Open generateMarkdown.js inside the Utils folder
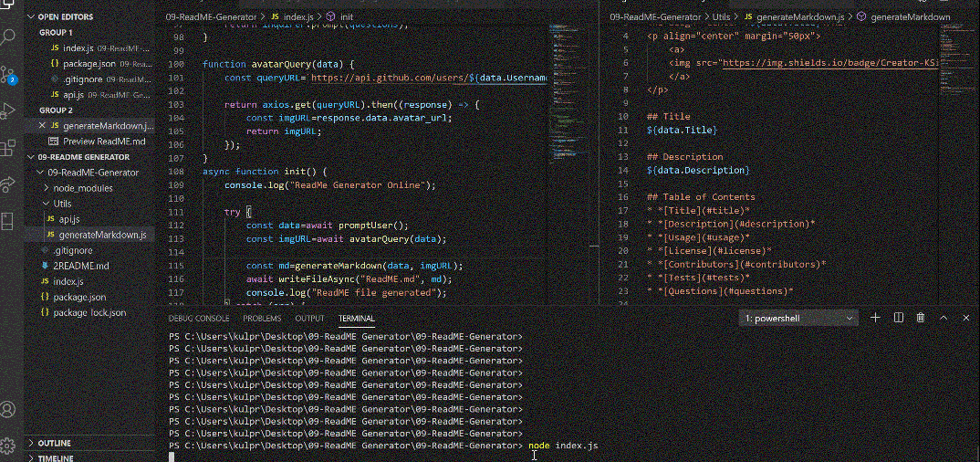This screenshot has height=462, width=980. [x=89, y=235]
